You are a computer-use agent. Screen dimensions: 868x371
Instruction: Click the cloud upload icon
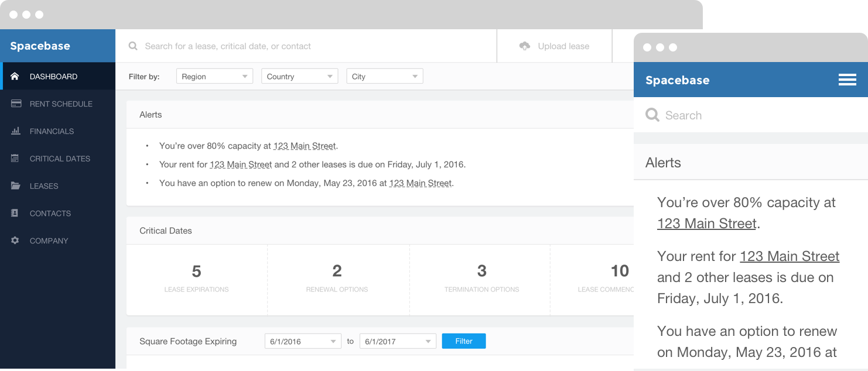[x=525, y=46]
